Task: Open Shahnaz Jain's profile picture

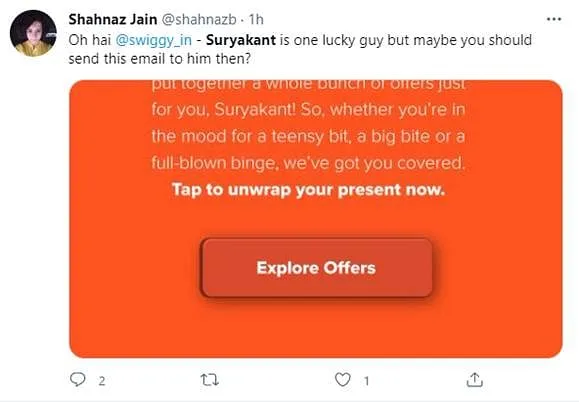Action: (x=33, y=33)
